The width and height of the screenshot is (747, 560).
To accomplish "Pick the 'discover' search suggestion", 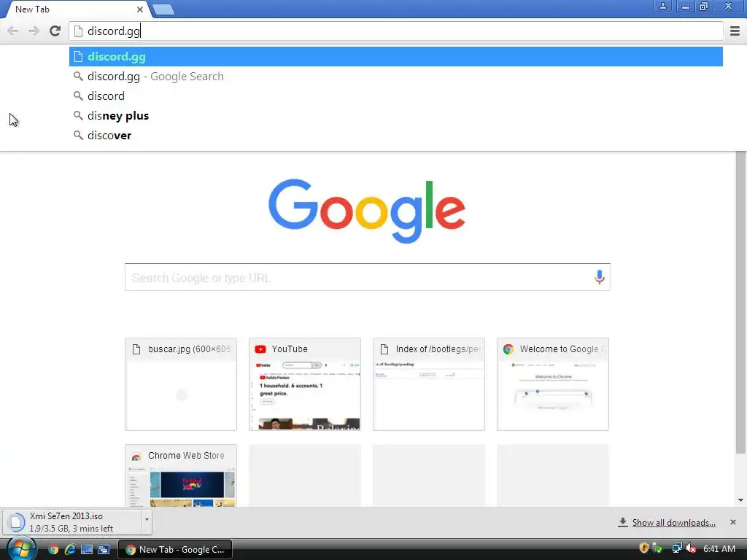I will point(396,136).
